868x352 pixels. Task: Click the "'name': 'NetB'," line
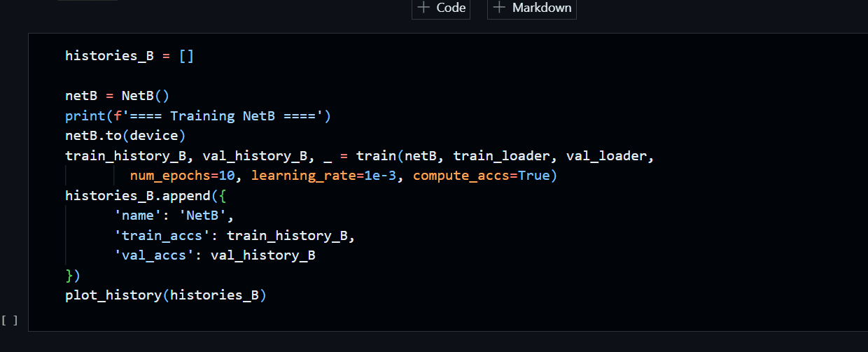(x=174, y=215)
